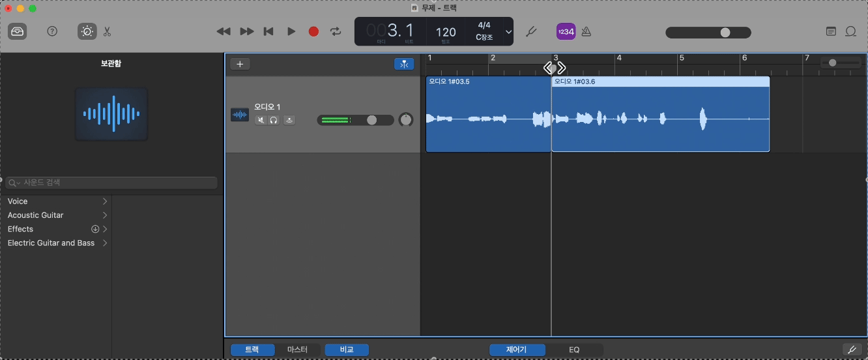This screenshot has height=360, width=868.
Task: Open the tuning fork tuner
Action: pos(531,31)
